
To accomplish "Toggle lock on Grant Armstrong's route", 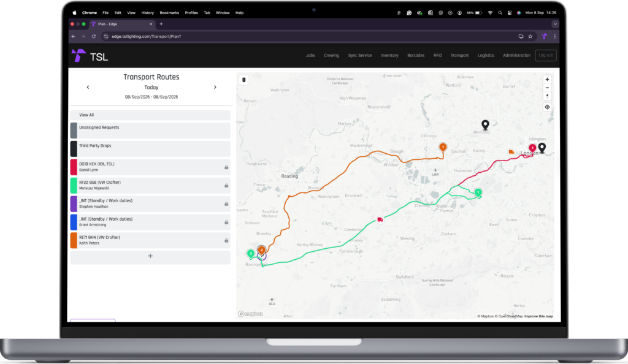I will (226, 222).
